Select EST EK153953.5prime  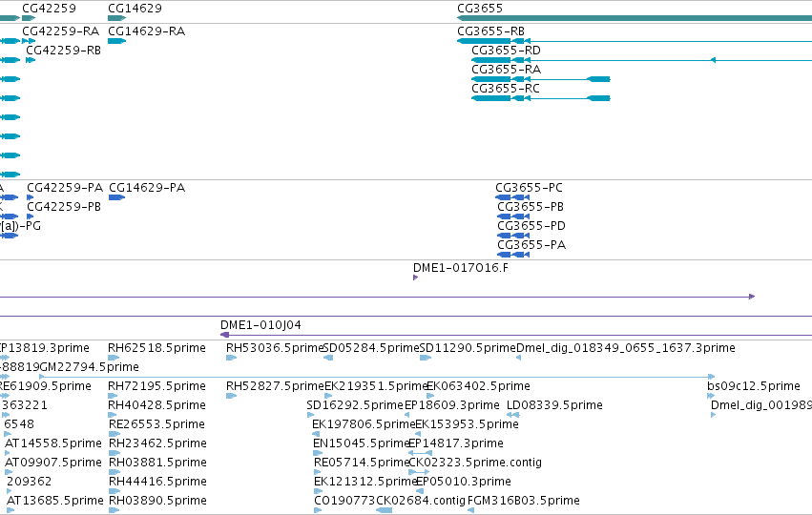point(467,424)
